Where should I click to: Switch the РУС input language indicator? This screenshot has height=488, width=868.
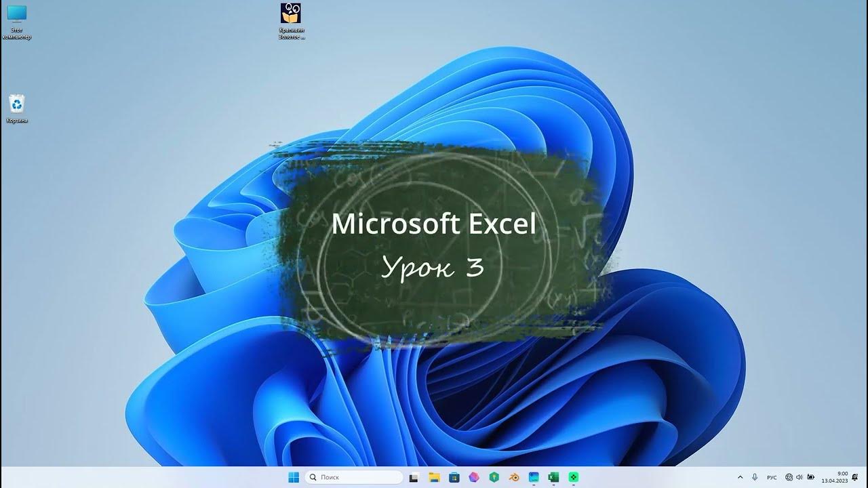[772, 477]
